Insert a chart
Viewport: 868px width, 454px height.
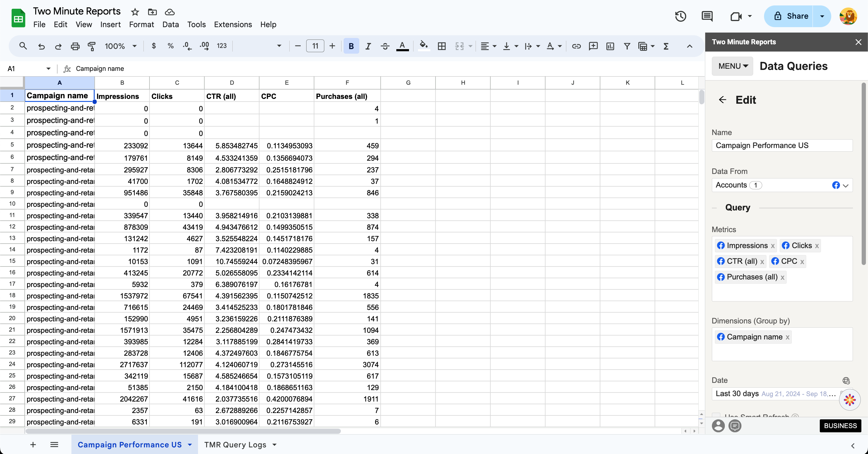point(610,46)
